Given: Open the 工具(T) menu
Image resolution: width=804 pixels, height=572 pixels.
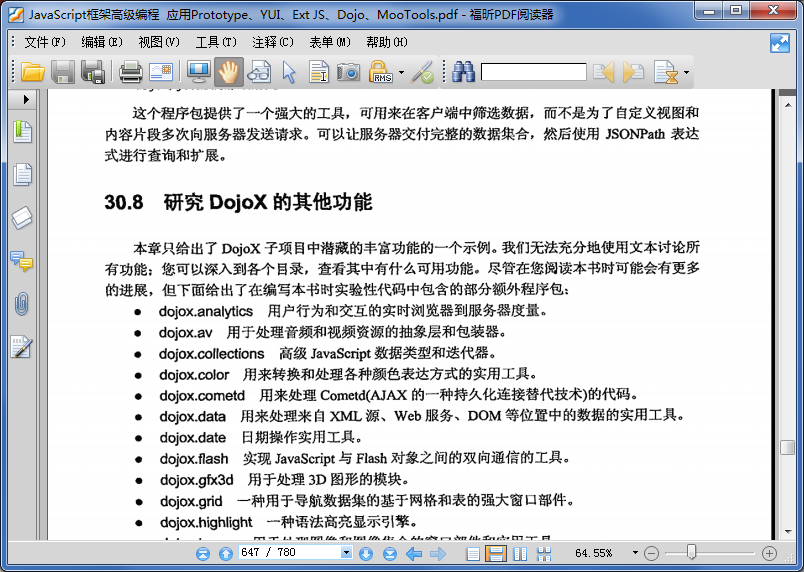Looking at the screenshot, I should [216, 42].
